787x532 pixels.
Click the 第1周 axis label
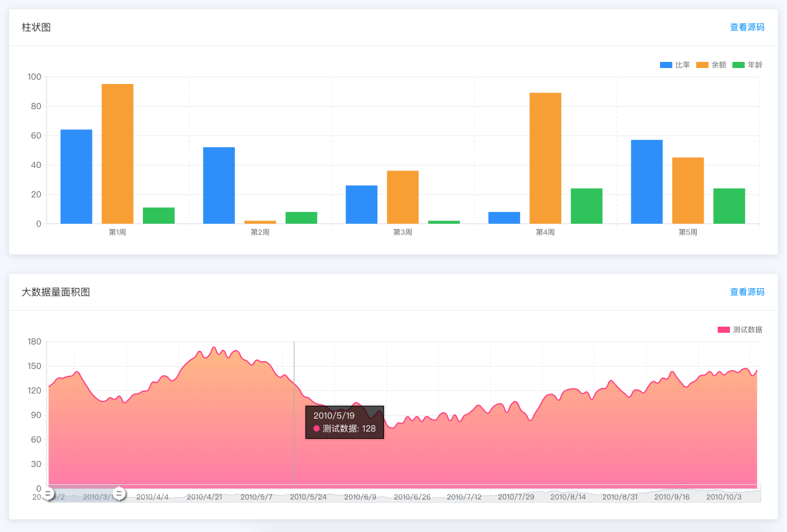pyautogui.click(x=118, y=232)
